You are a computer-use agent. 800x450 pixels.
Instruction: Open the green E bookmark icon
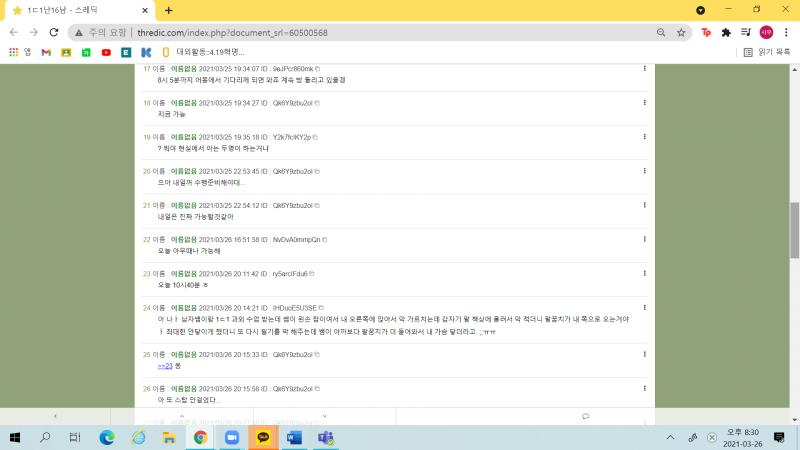[x=126, y=52]
